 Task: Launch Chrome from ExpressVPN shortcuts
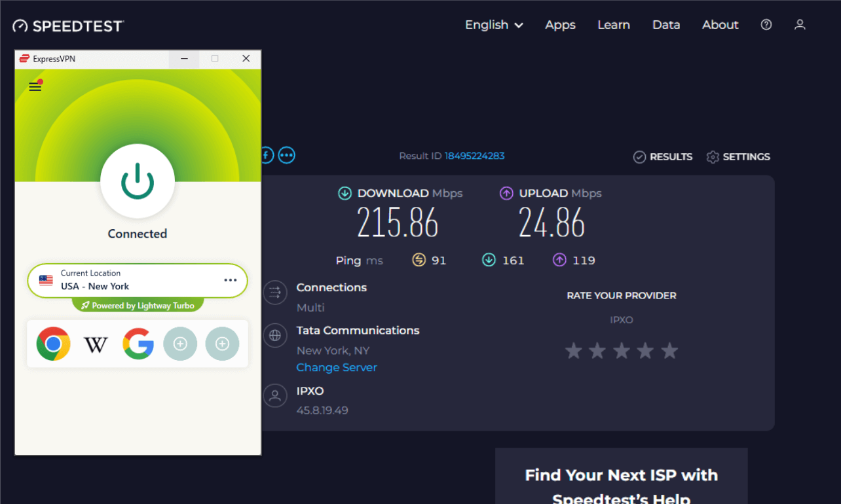coord(54,344)
